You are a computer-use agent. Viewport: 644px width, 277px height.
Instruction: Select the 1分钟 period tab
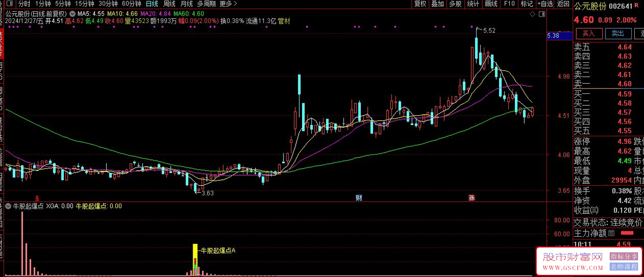click(x=43, y=4)
